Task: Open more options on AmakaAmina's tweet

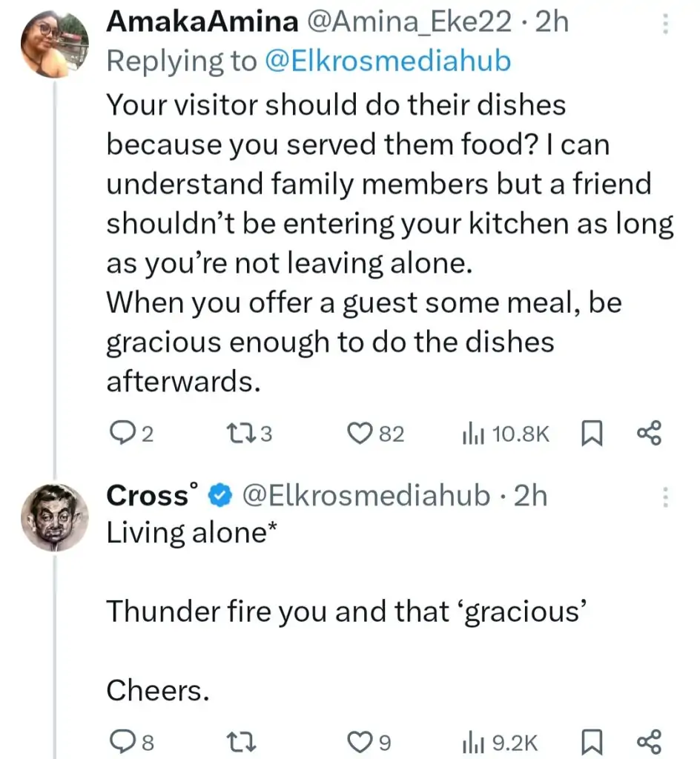Action: pos(664,27)
